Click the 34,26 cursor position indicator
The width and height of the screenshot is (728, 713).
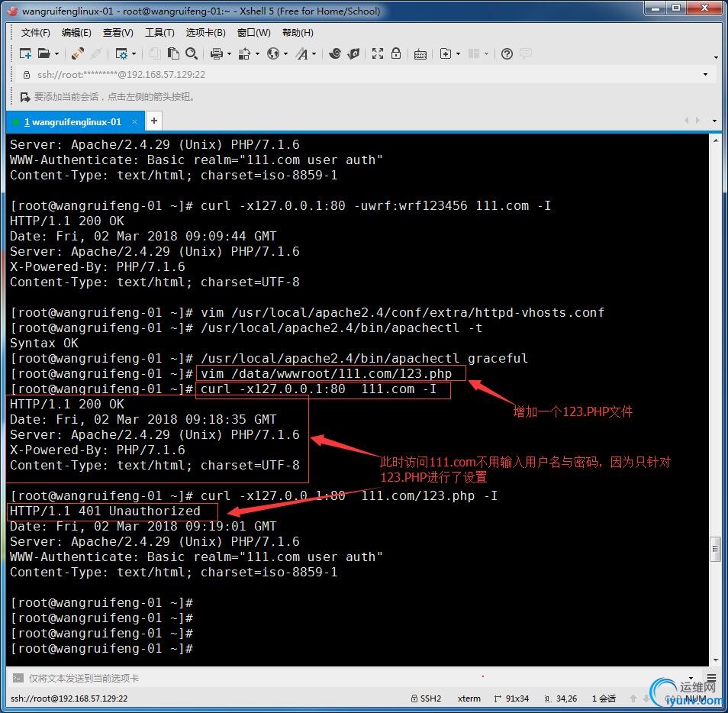pos(561,698)
